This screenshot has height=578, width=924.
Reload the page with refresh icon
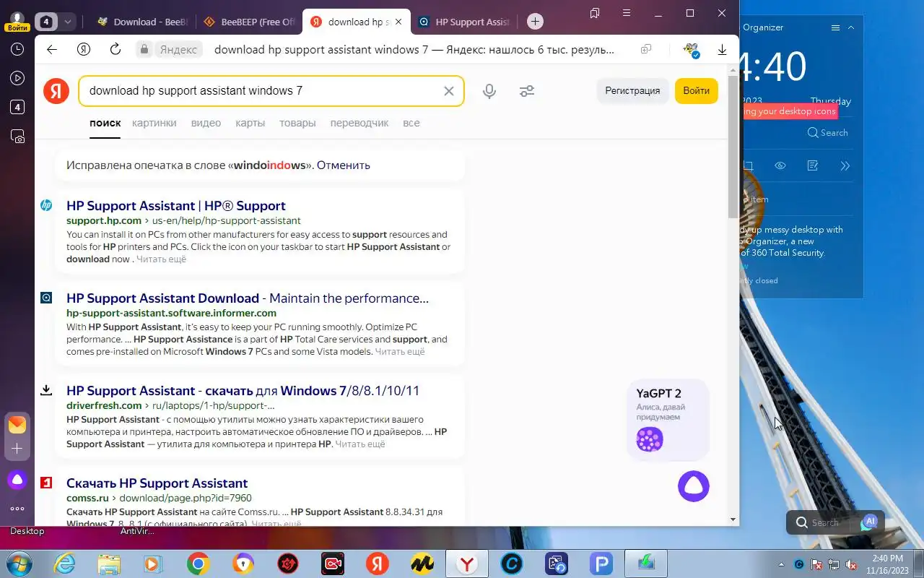coord(115,49)
